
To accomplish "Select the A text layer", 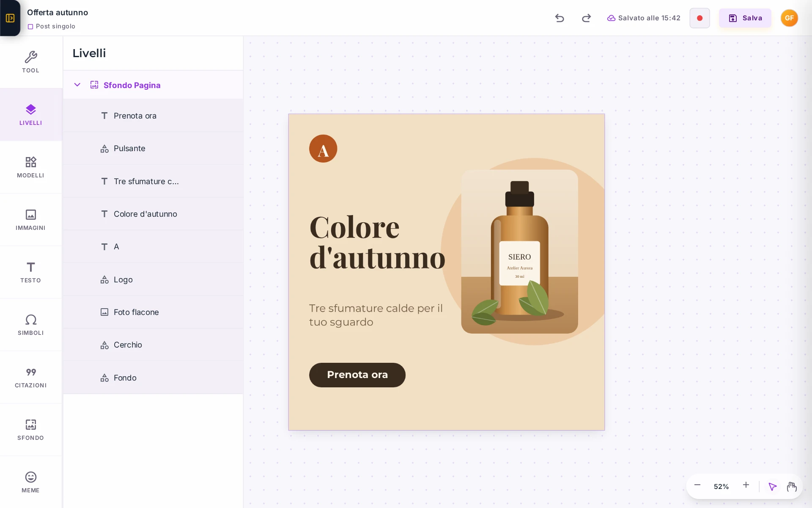I will click(153, 247).
